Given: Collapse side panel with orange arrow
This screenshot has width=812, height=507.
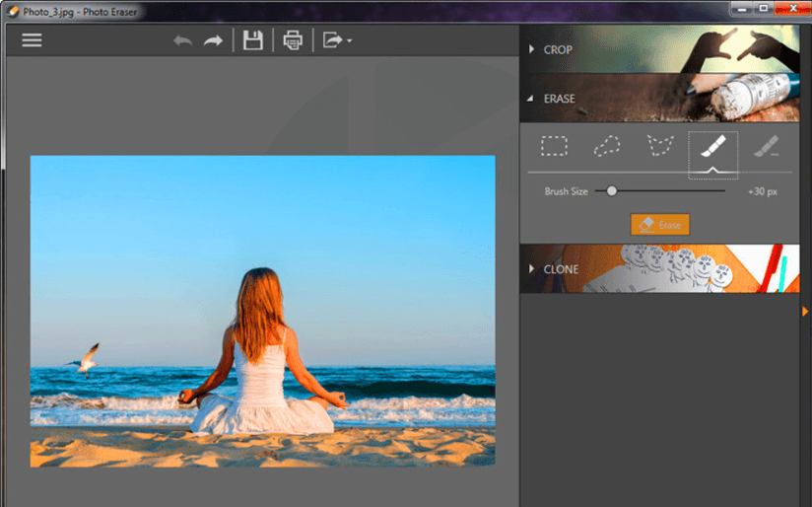Looking at the screenshot, I should click(805, 312).
